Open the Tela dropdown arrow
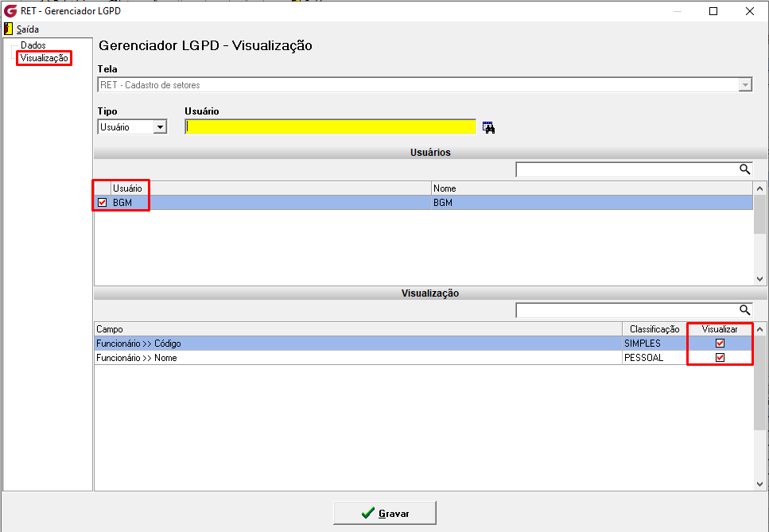Screen dimensions: 769x532 (745, 85)
